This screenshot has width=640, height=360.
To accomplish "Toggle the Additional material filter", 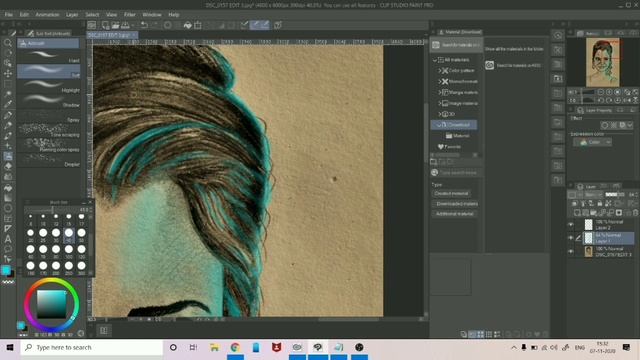I will click(454, 214).
